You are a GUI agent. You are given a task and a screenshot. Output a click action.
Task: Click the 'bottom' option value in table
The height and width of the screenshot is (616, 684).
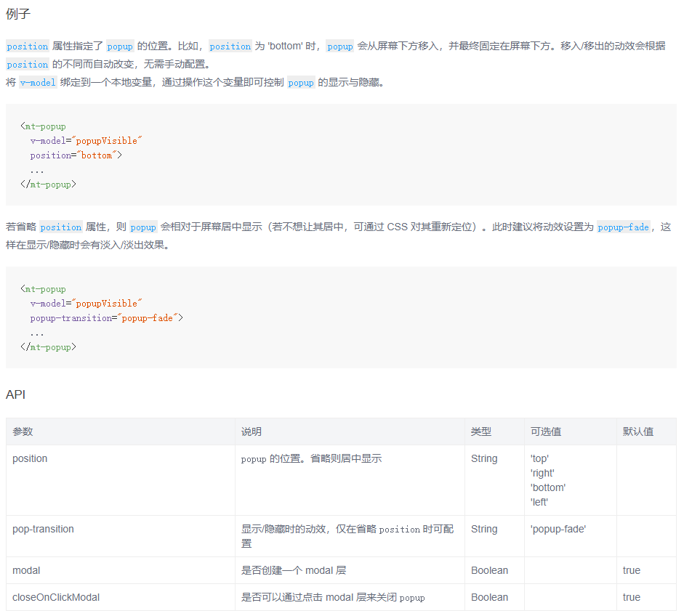point(548,487)
